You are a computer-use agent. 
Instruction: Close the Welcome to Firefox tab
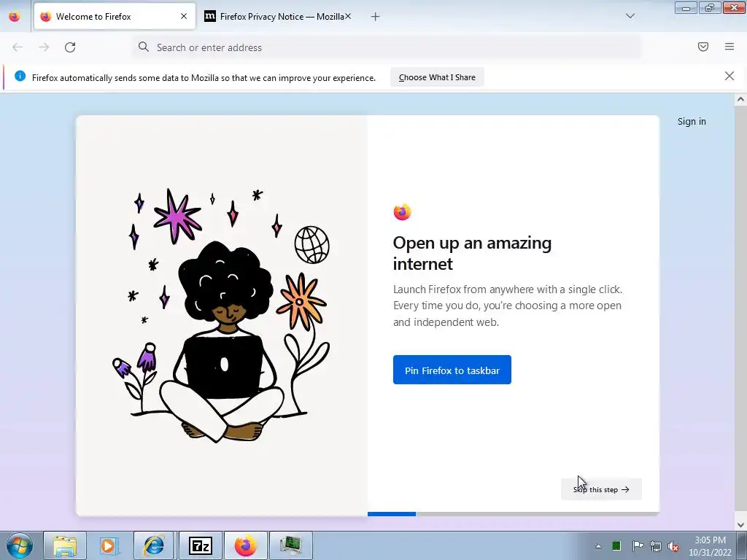(184, 16)
